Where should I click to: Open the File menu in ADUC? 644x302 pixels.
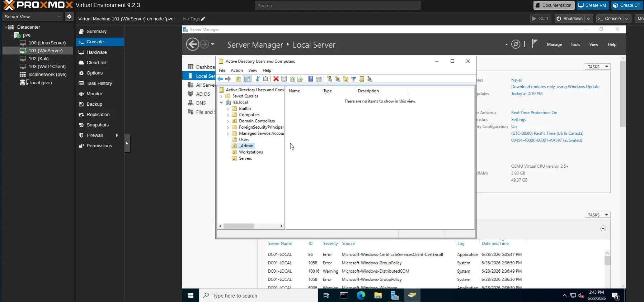pyautogui.click(x=222, y=70)
